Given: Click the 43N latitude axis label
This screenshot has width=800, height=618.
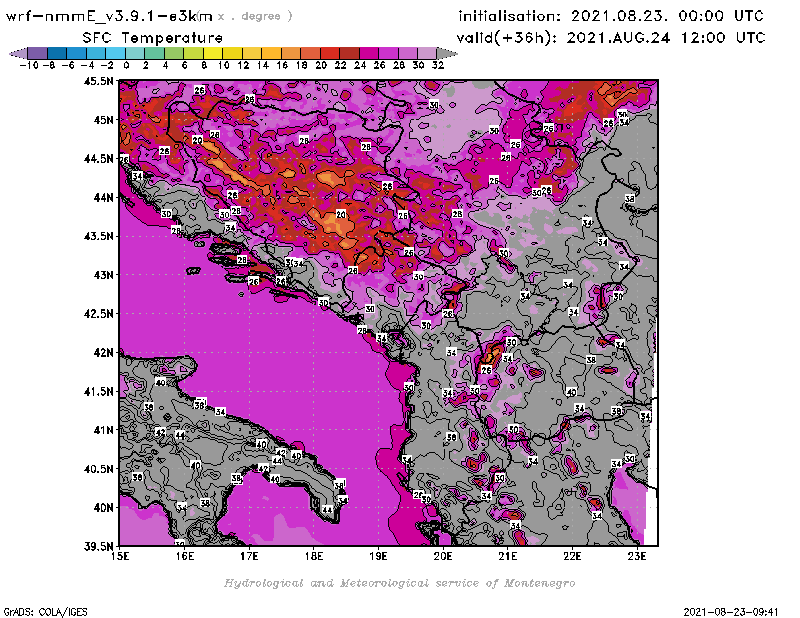Looking at the screenshot, I should 104,275.
